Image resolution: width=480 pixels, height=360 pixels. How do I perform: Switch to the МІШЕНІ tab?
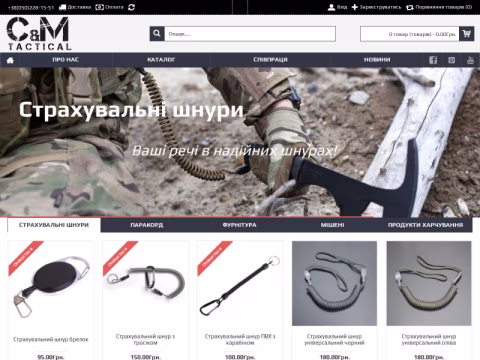(x=332, y=225)
